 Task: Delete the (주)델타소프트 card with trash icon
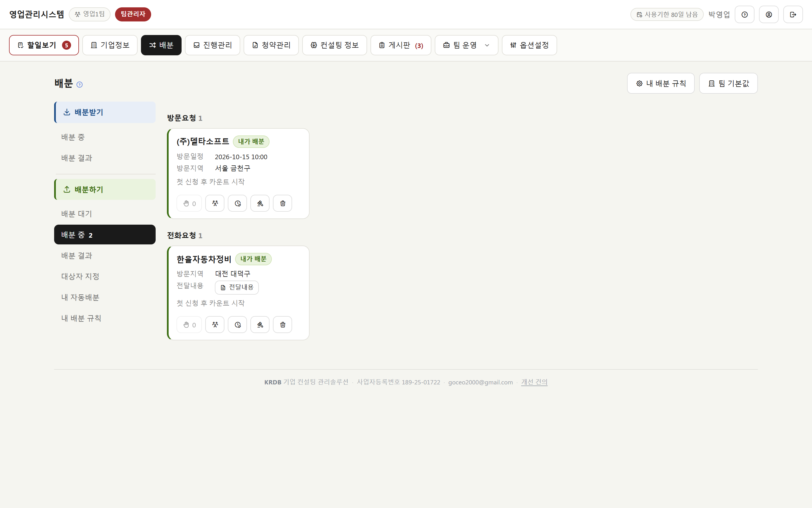coord(283,203)
